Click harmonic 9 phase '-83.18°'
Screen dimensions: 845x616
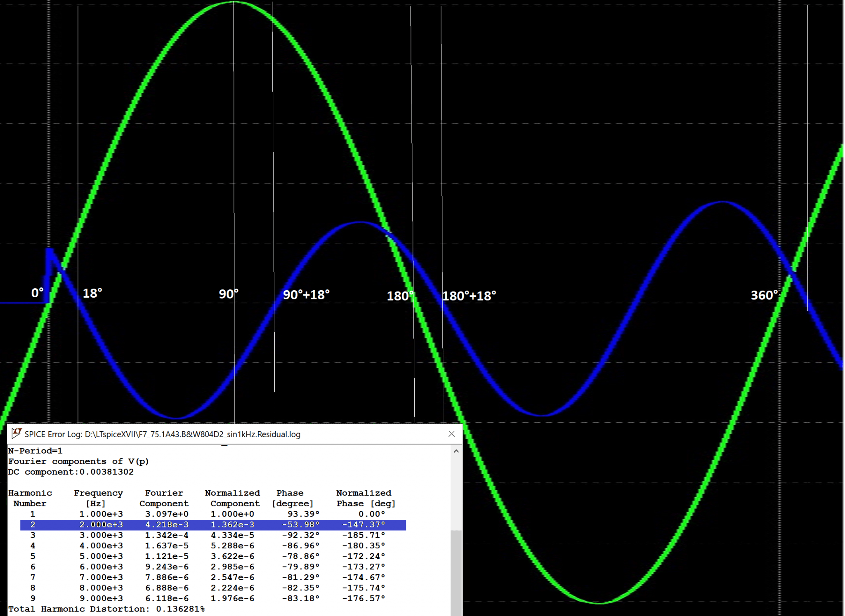tap(301, 598)
